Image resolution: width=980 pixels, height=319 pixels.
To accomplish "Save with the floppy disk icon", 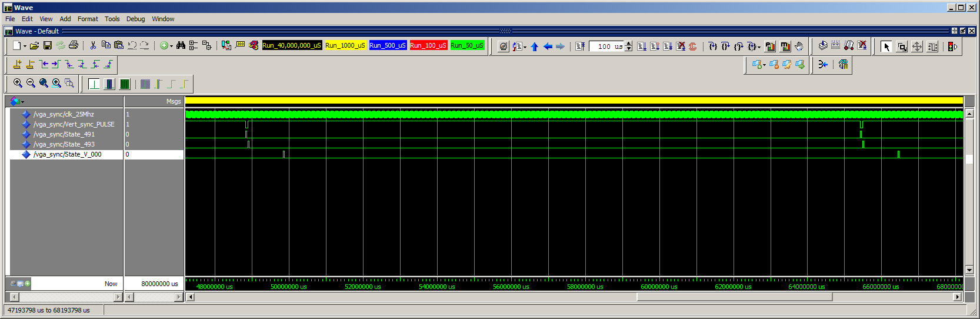I will pos(48,45).
